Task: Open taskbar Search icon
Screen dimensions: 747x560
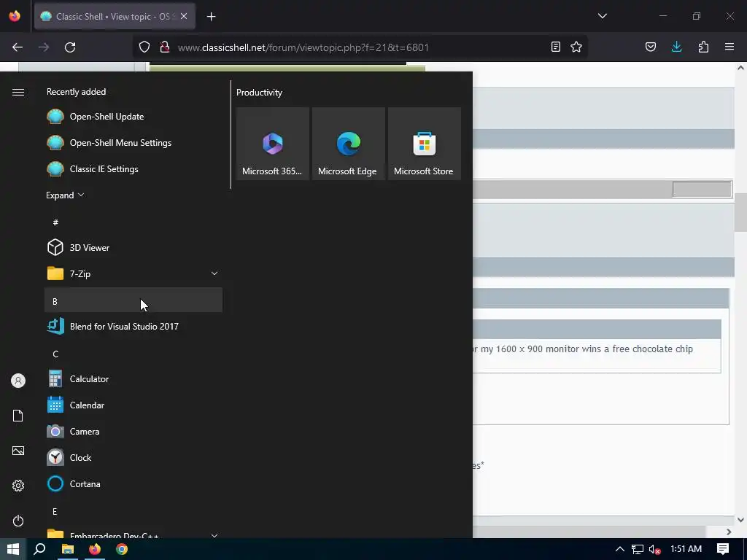Action: click(40, 549)
